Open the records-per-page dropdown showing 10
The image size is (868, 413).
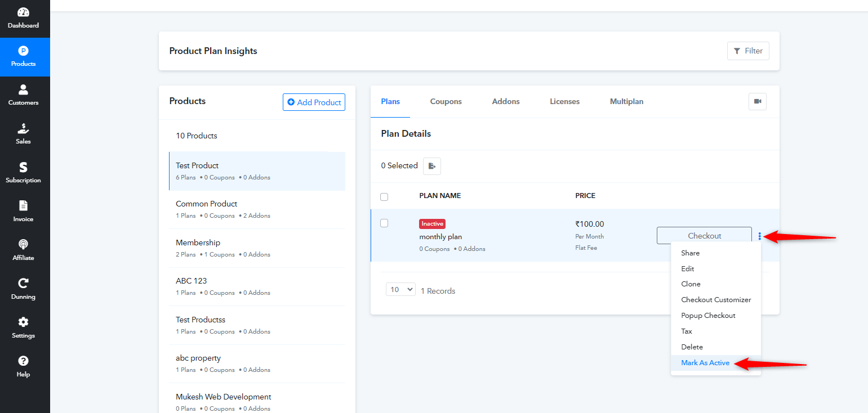pyautogui.click(x=400, y=289)
